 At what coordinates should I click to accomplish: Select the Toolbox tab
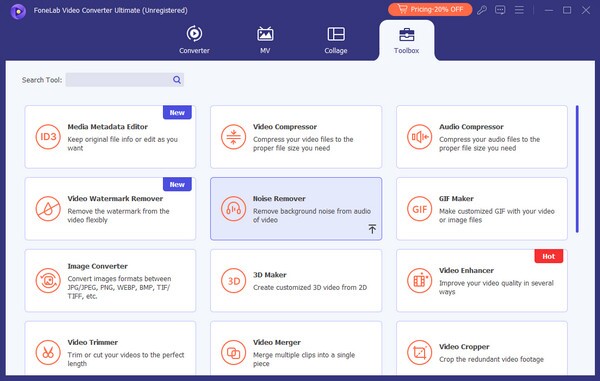[x=406, y=41]
